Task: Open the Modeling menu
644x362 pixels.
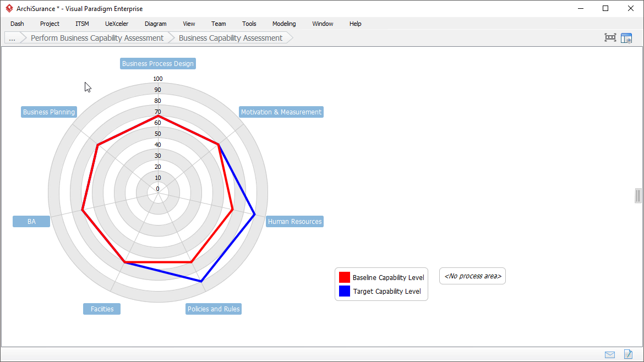Action: pyautogui.click(x=283, y=24)
